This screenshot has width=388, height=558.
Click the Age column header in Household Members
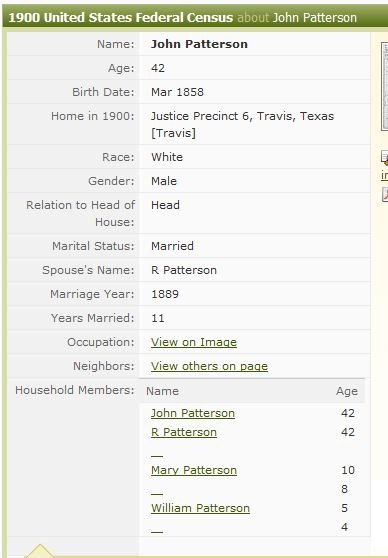tap(347, 391)
